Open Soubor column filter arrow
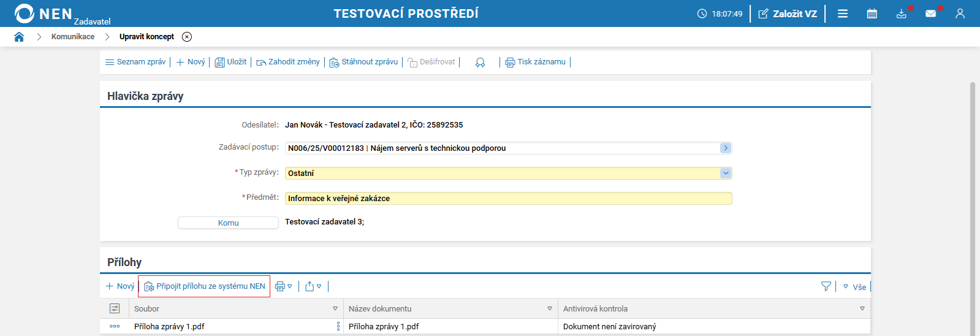The height and width of the screenshot is (336, 980). point(335,308)
